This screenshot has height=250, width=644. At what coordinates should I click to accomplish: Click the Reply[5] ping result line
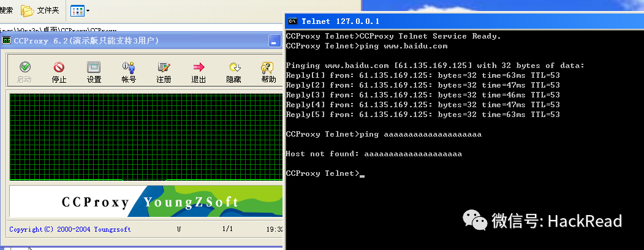[x=423, y=115]
